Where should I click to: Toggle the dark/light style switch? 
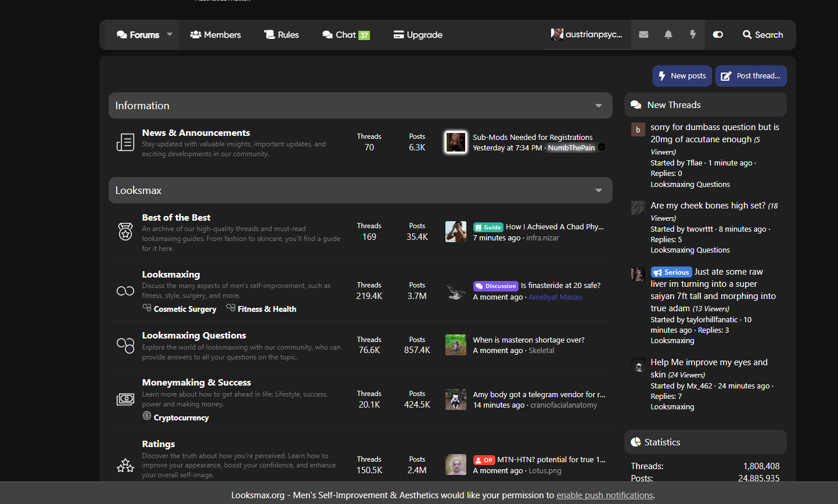click(718, 35)
